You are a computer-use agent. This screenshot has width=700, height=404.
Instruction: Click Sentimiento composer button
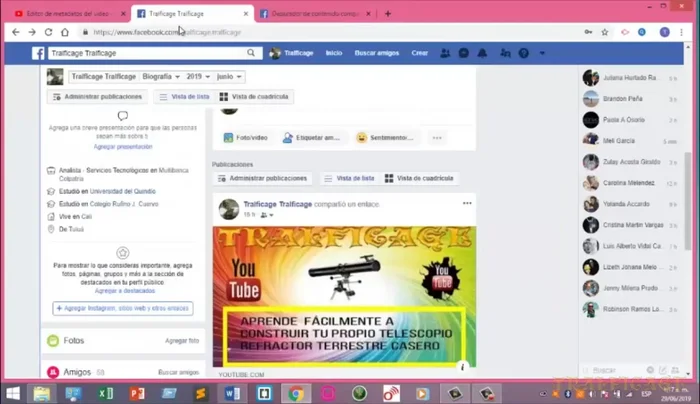click(x=385, y=138)
